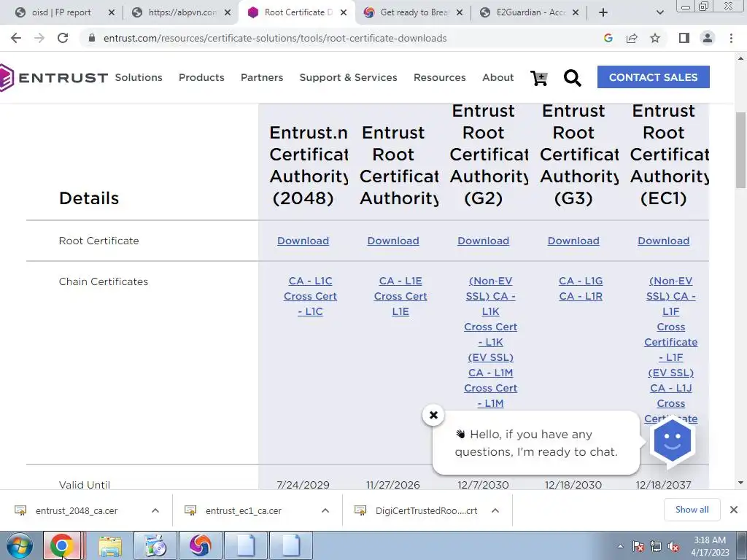Open entrust_ec1_ca.cer downloaded file
The height and width of the screenshot is (560, 747).
point(243,510)
